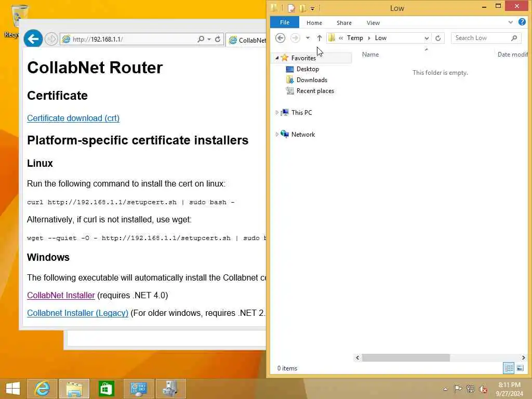Image resolution: width=532 pixels, height=399 pixels.
Task: Switch to the details view layout button
Action: point(508,368)
